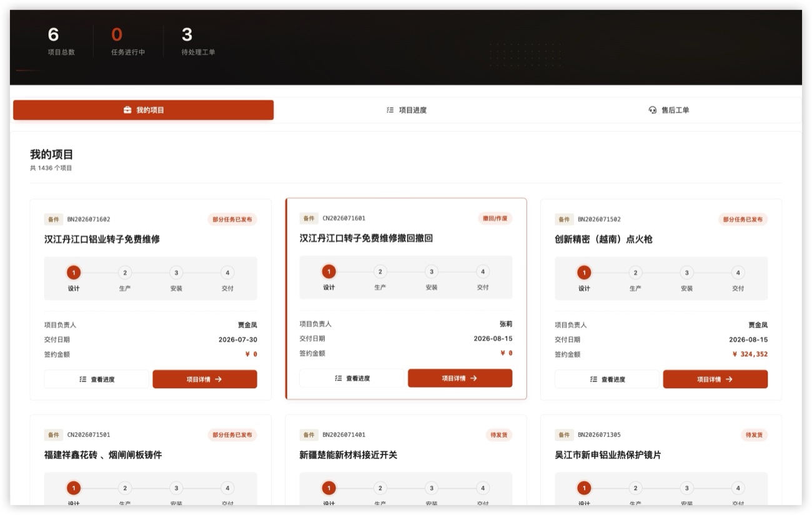Select step 2 in 新疆楚能新材料接近开关 card
This screenshot has width=812, height=515.
[380, 488]
